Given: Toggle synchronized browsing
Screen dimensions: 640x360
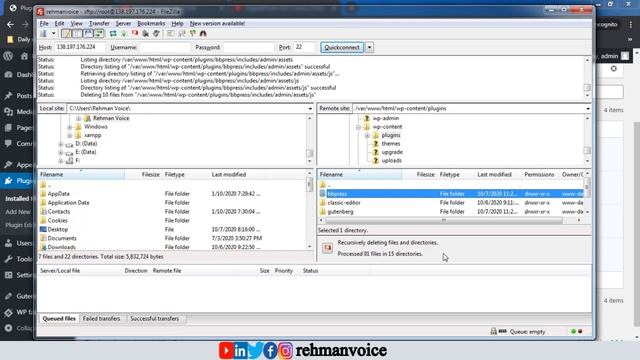Looking at the screenshot, I should click(192, 33).
